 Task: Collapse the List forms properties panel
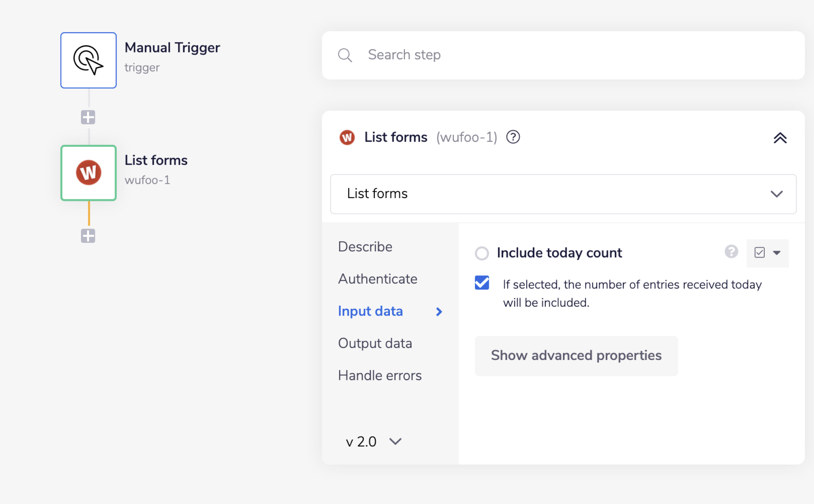pos(780,138)
